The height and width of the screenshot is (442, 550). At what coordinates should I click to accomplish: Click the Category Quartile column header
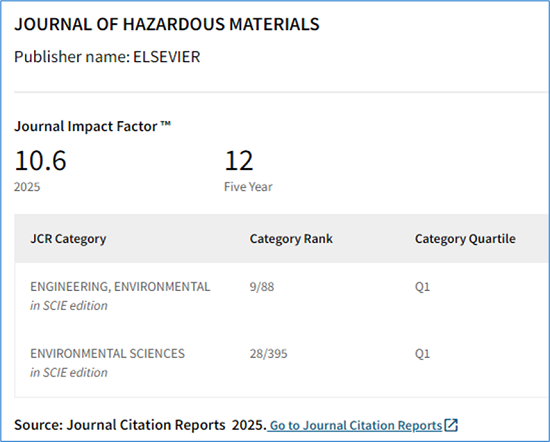coord(465,239)
